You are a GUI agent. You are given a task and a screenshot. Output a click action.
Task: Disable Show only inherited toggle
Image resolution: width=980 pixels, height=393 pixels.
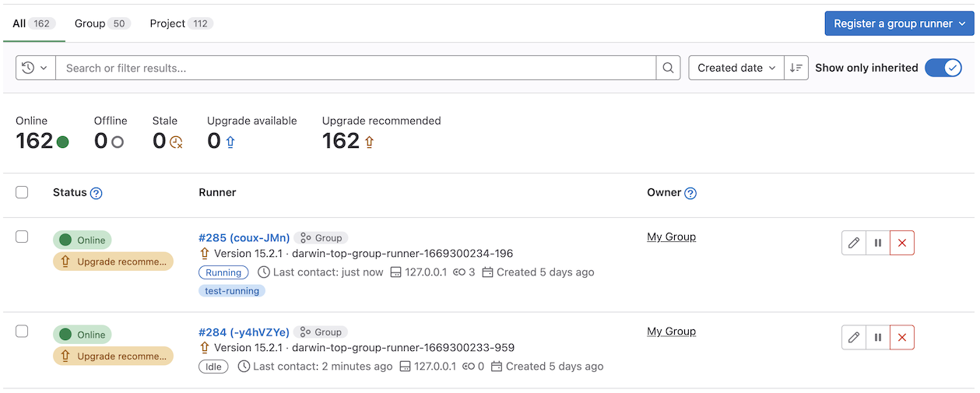pos(943,68)
